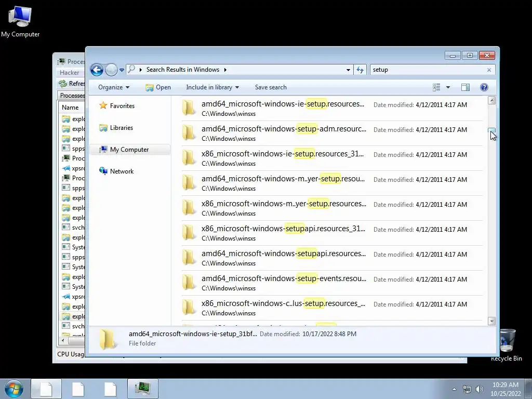Click the network tray icon
The width and height of the screenshot is (532, 399).
pyautogui.click(x=467, y=390)
